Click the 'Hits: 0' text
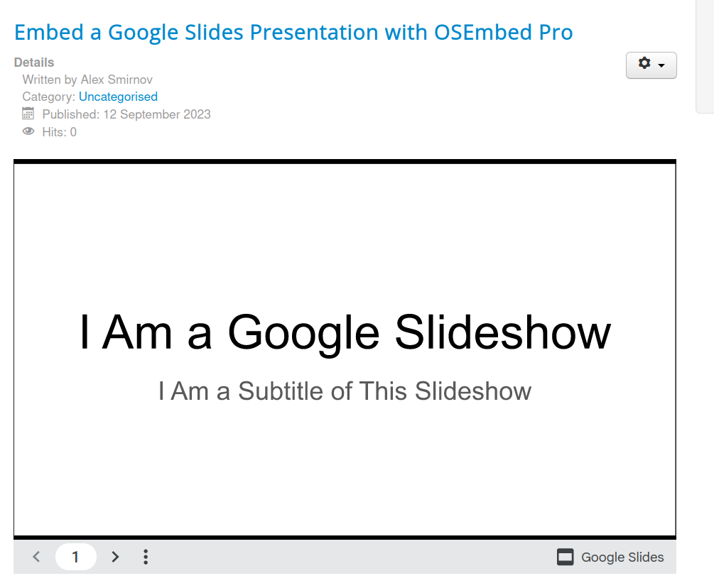714x588 pixels. point(59,132)
